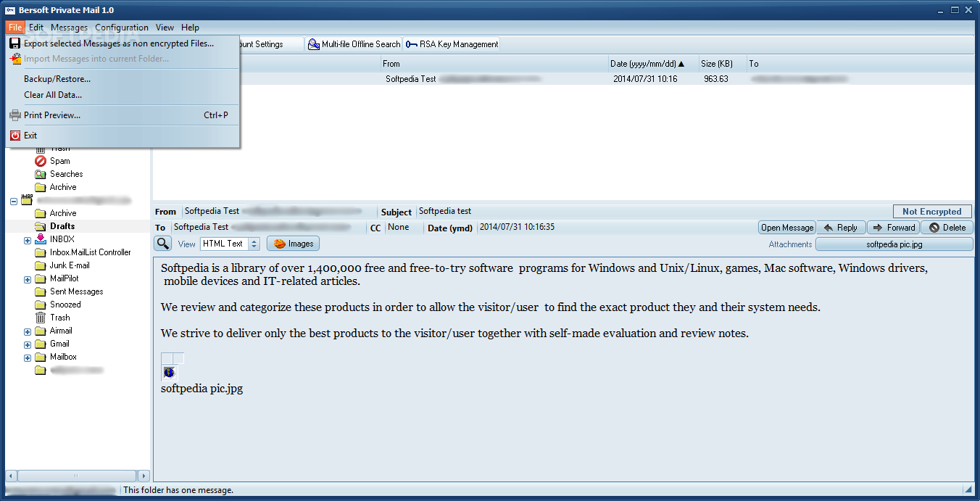Click the Reply button
The image size is (980, 501).
841,228
